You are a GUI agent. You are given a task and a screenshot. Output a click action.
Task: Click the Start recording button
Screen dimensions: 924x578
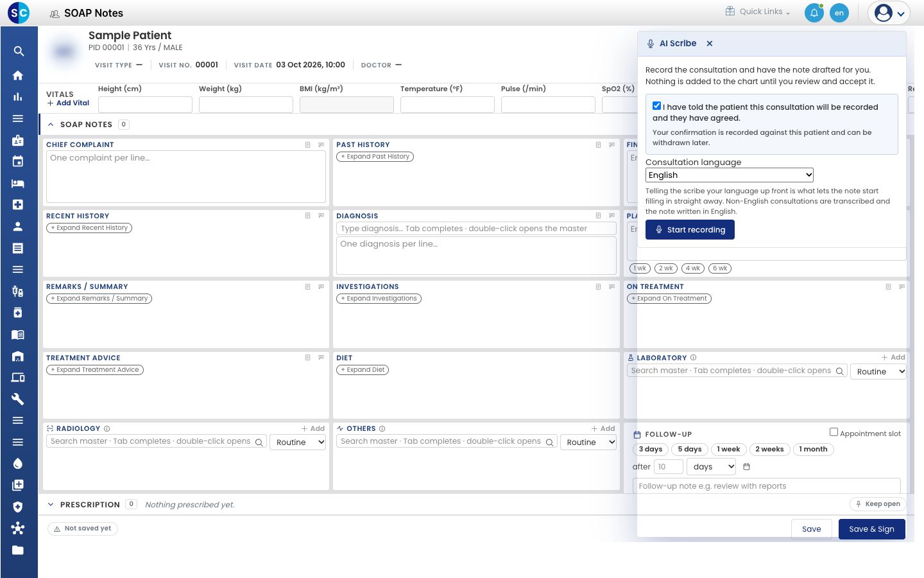coord(690,230)
